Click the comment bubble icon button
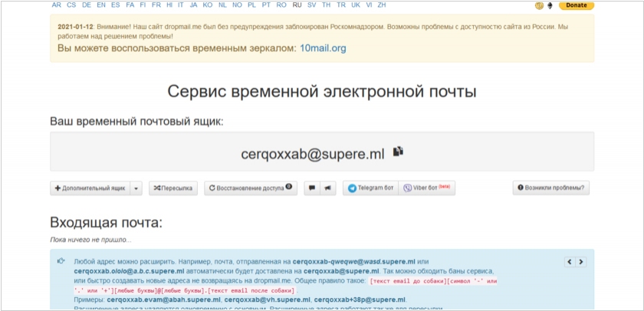This screenshot has height=311, width=644. tap(311, 188)
